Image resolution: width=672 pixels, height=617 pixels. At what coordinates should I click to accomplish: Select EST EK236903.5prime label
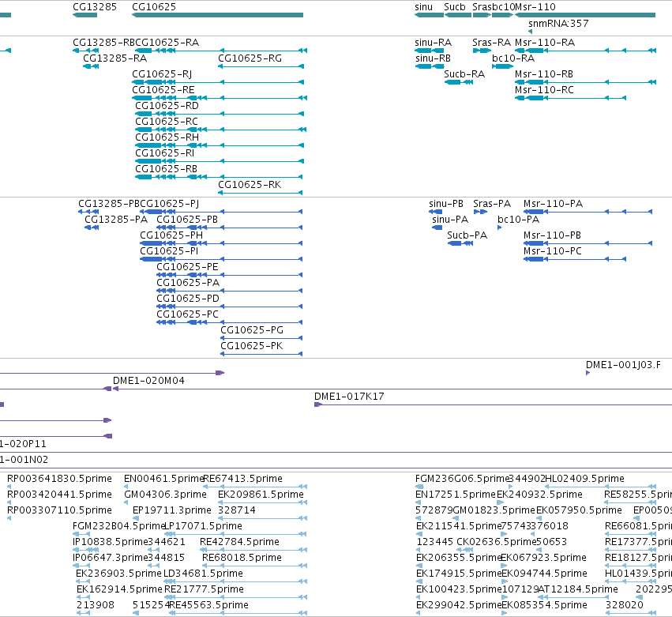(118, 574)
